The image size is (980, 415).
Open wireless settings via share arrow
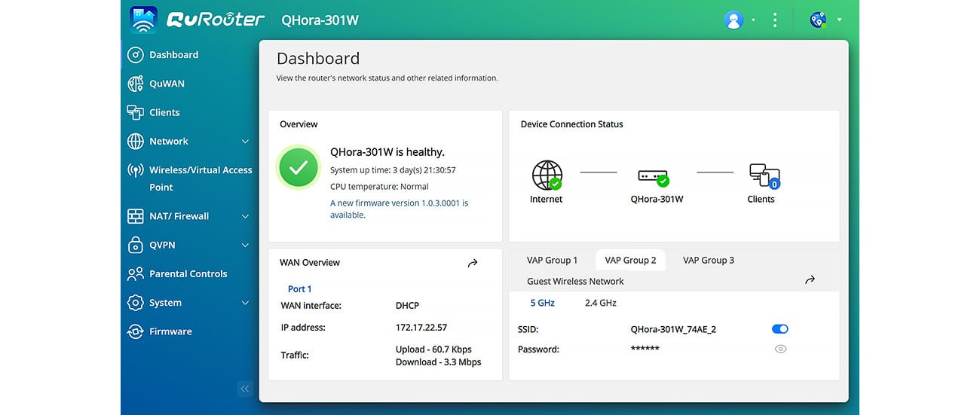click(x=810, y=279)
